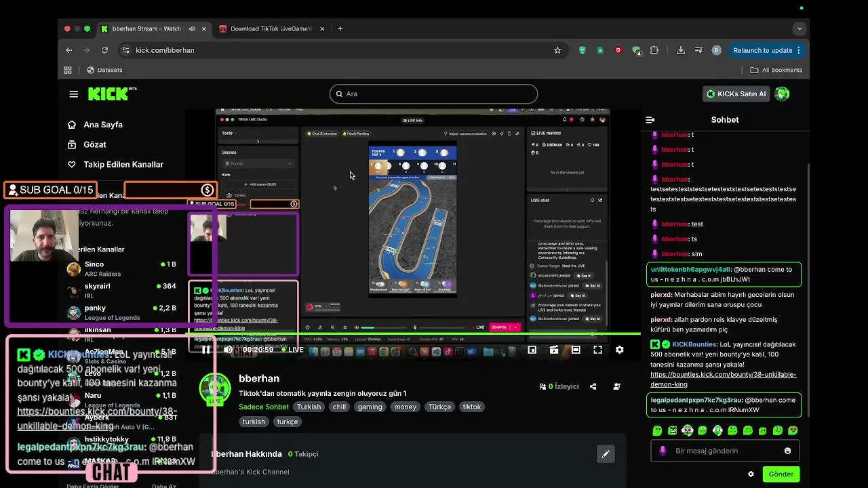The height and width of the screenshot is (488, 868).
Task: Open the Datasets bookmark
Action: pos(104,70)
